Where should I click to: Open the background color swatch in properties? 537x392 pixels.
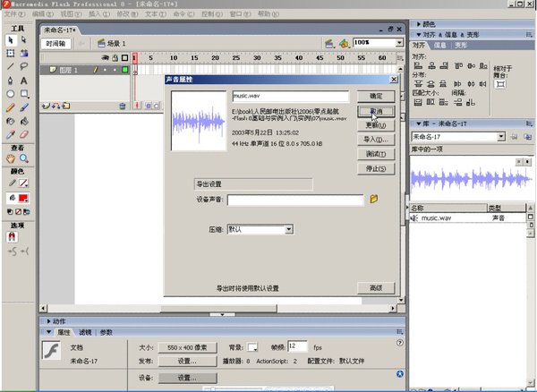click(252, 346)
